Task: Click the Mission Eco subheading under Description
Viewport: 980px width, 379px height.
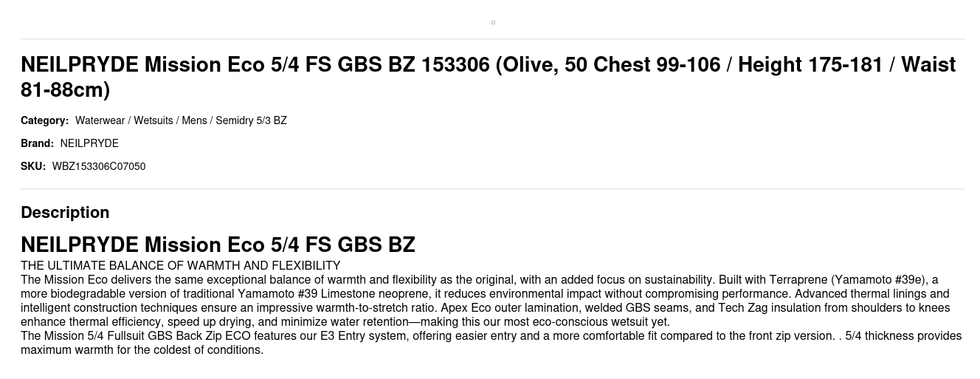Action: coord(218,245)
